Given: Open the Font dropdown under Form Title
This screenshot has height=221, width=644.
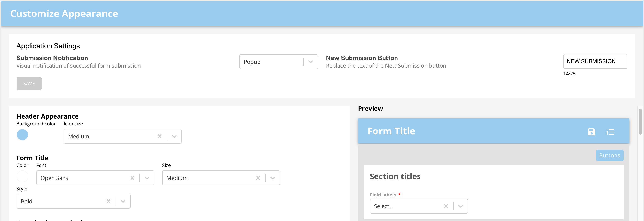Looking at the screenshot, I should click(147, 178).
